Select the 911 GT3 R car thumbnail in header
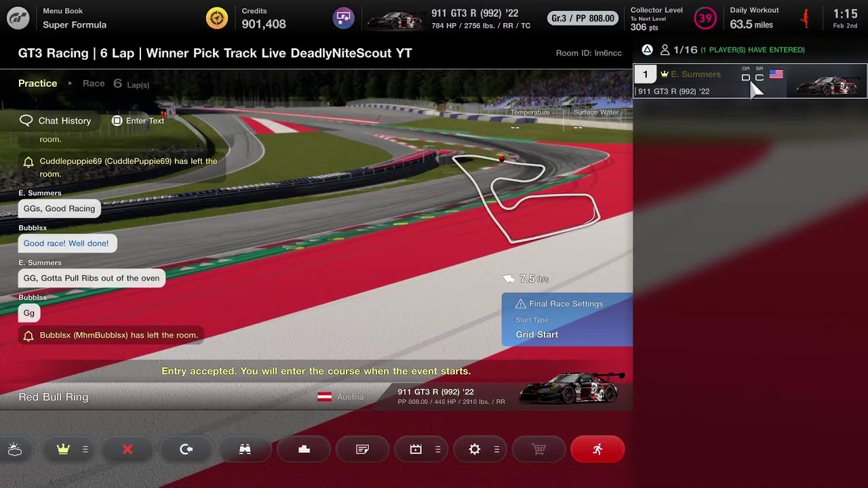Screen dimensions: 868x488 click(x=395, y=20)
